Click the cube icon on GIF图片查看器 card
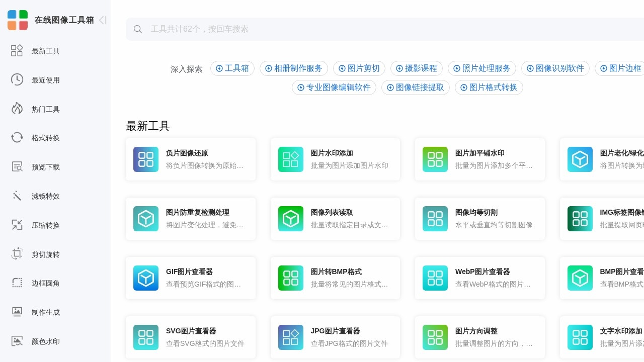Viewport: 644px width, 362px height. pos(145,278)
